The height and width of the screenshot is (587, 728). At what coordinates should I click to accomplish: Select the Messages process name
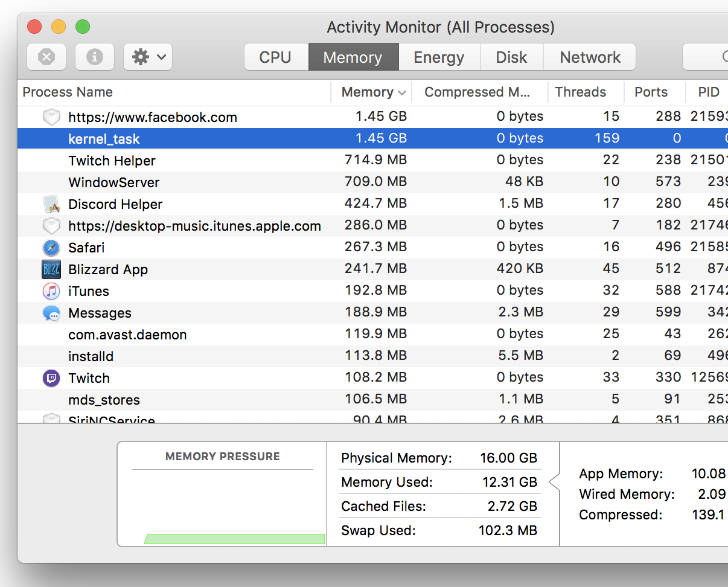click(x=100, y=313)
